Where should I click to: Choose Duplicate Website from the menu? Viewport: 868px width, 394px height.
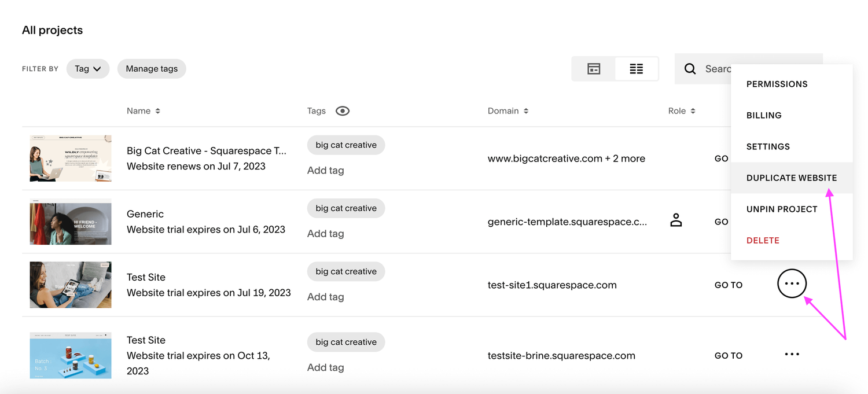(792, 178)
